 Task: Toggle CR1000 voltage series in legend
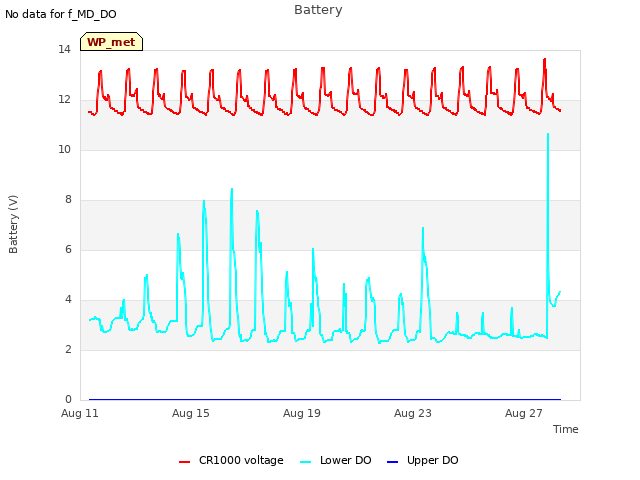click(x=231, y=461)
